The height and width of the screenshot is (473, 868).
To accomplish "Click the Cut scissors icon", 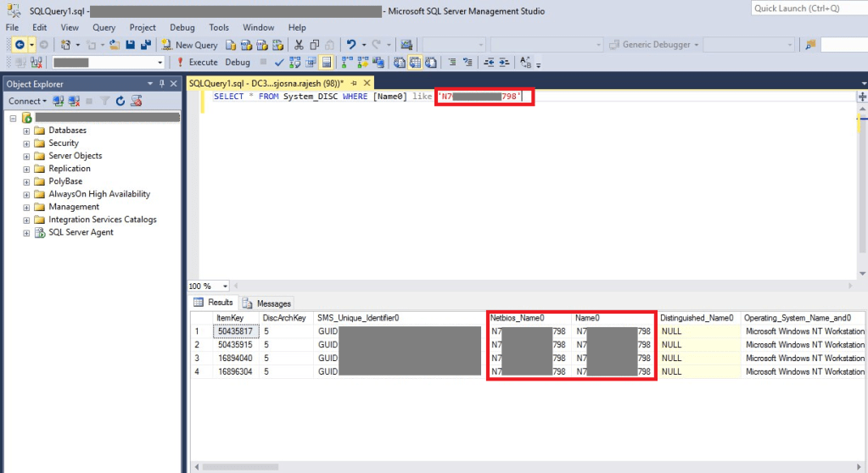I will pyautogui.click(x=299, y=44).
